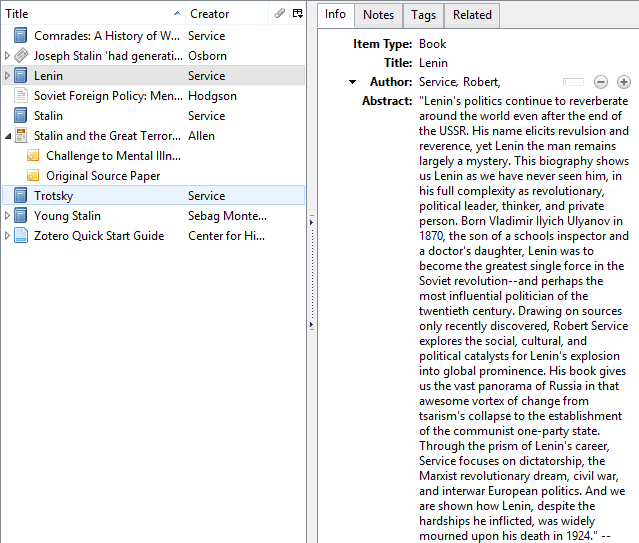Collapse Stalin and the Great Terror row
639x543 pixels.
tap(8, 136)
